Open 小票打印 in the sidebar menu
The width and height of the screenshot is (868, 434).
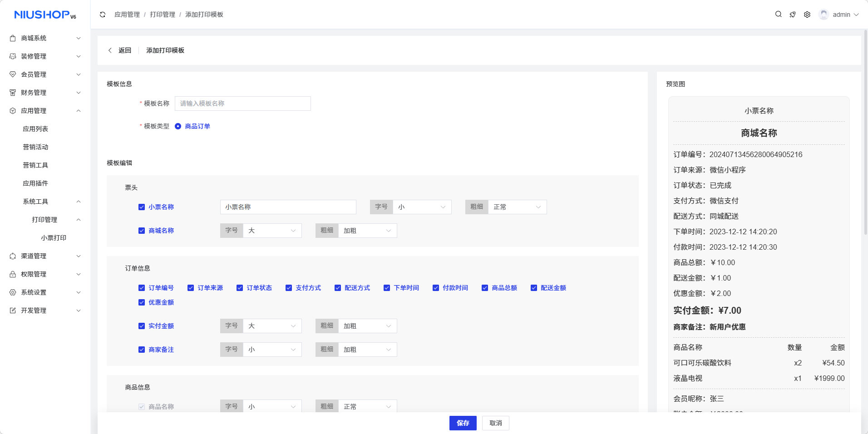(x=54, y=238)
